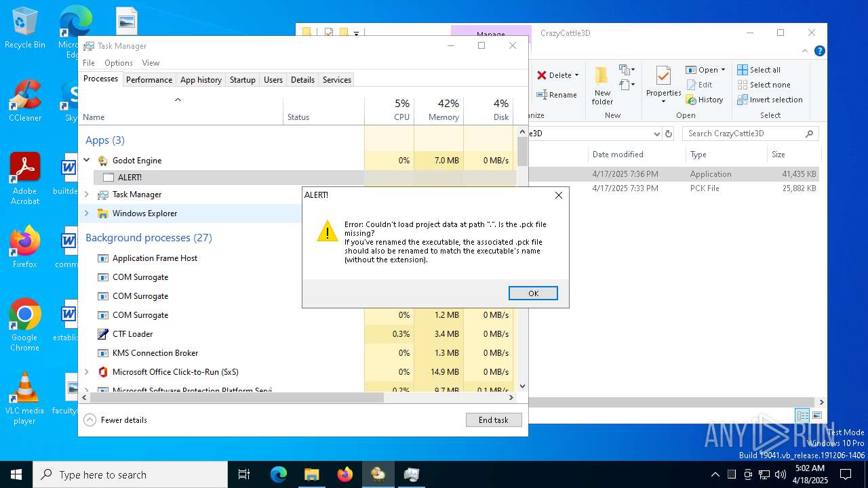Screen dimensions: 868x488
Task: Click the Properties icon in Explorer ribbon
Action: pos(663,76)
